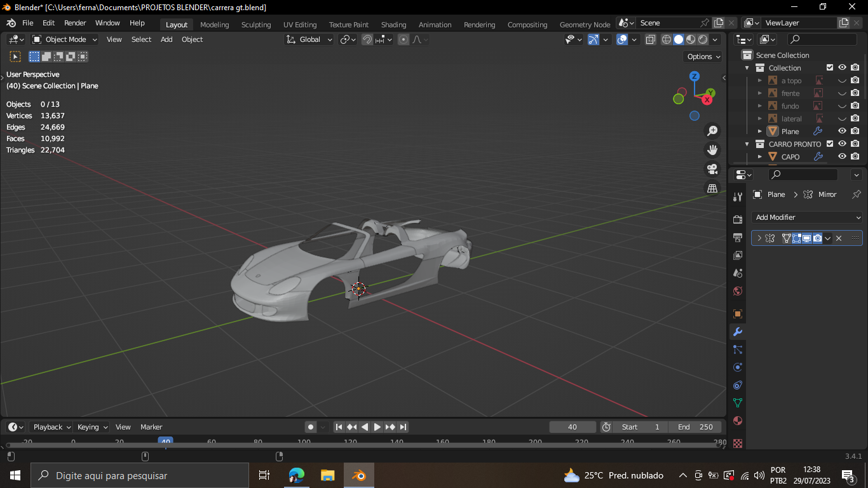Collapse the CARRO PRONTO collection
The image size is (868, 488).
(x=747, y=144)
